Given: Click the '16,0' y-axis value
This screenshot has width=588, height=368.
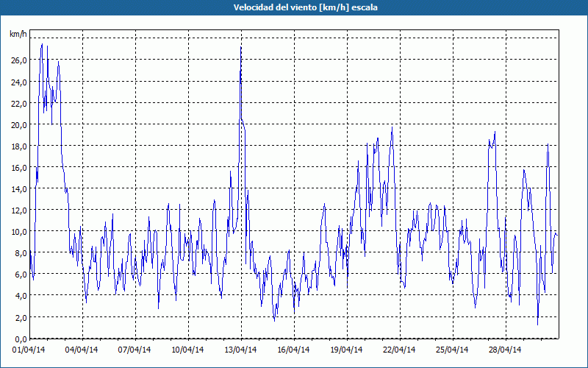Looking at the screenshot, I should point(19,168).
